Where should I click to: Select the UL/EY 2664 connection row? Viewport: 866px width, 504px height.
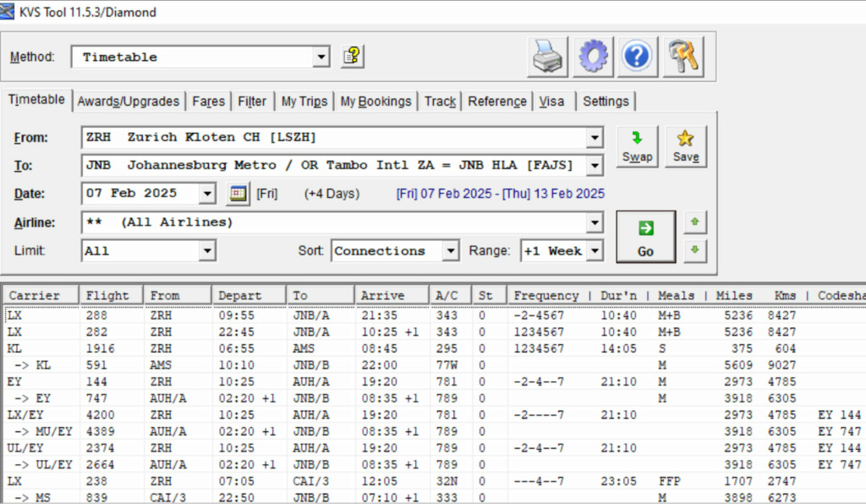pos(435,464)
